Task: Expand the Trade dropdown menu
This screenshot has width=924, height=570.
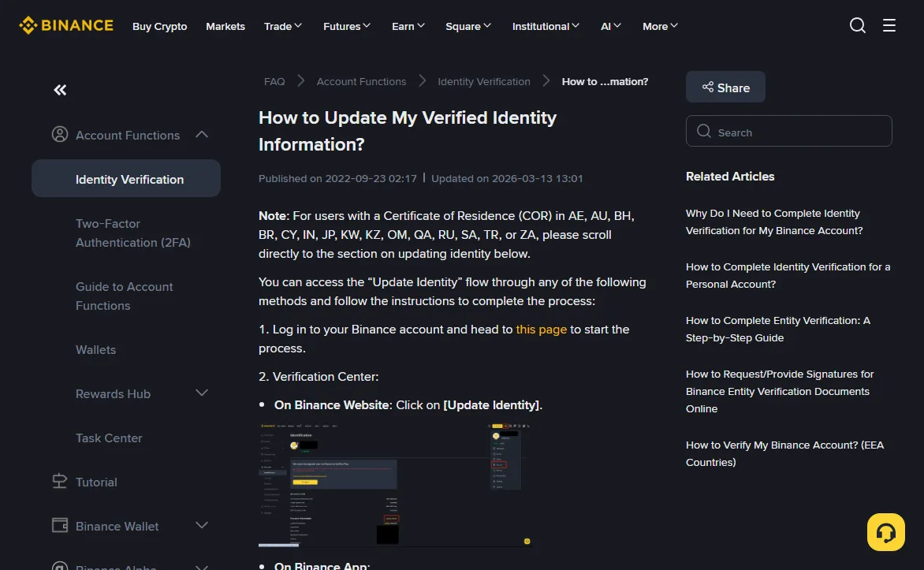Action: pyautogui.click(x=283, y=26)
